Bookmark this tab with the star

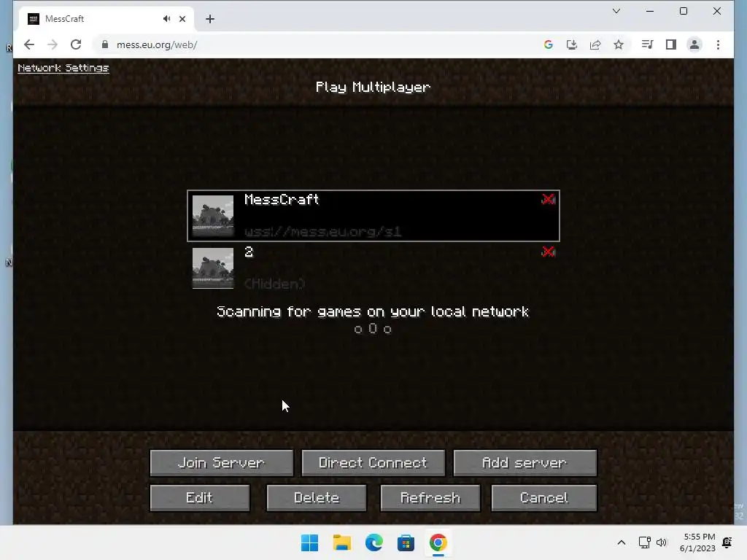619,44
